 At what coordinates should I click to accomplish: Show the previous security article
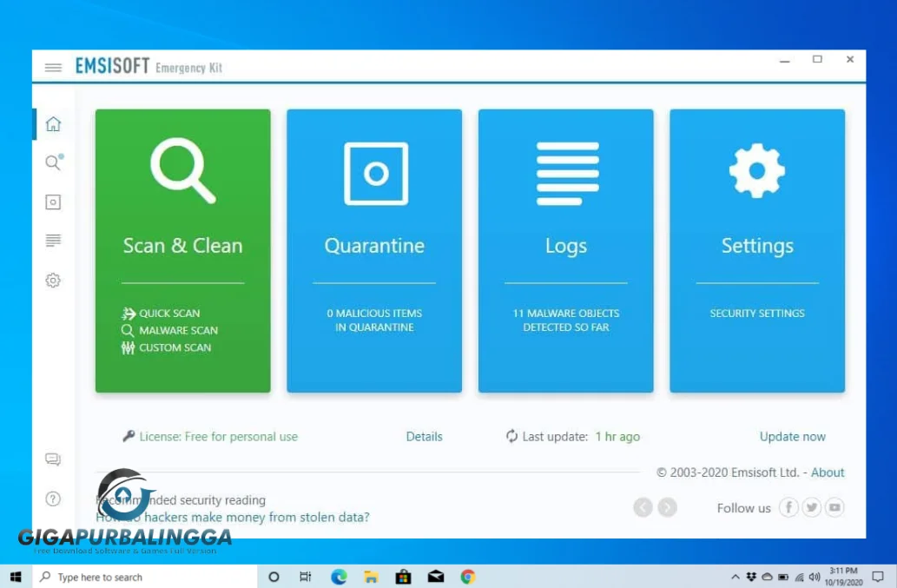tap(643, 507)
